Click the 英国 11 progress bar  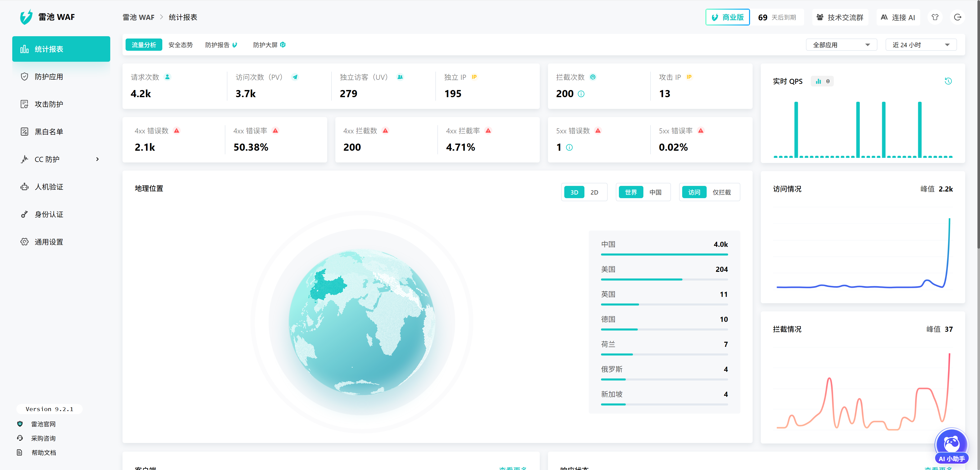(664, 304)
